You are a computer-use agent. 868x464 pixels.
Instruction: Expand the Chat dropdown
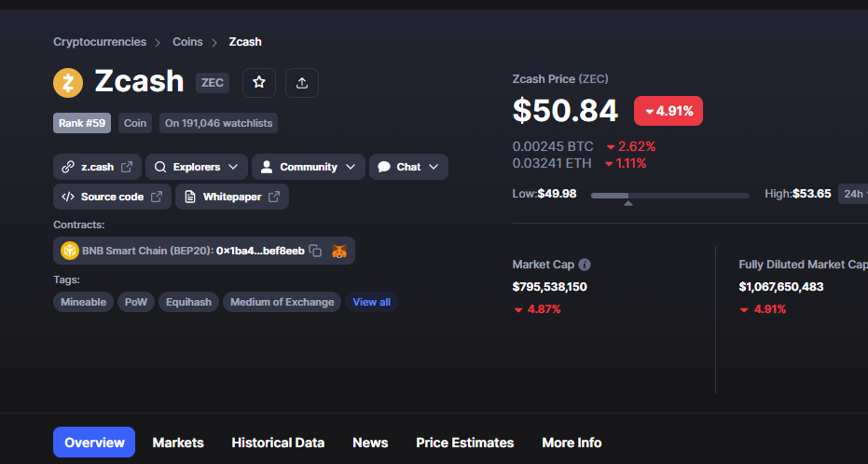(x=408, y=167)
